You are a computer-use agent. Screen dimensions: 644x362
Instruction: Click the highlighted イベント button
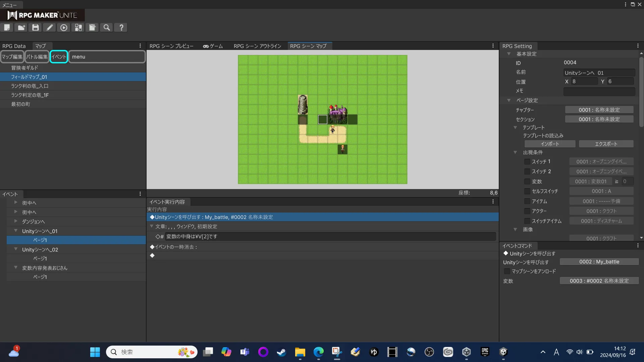pyautogui.click(x=59, y=57)
